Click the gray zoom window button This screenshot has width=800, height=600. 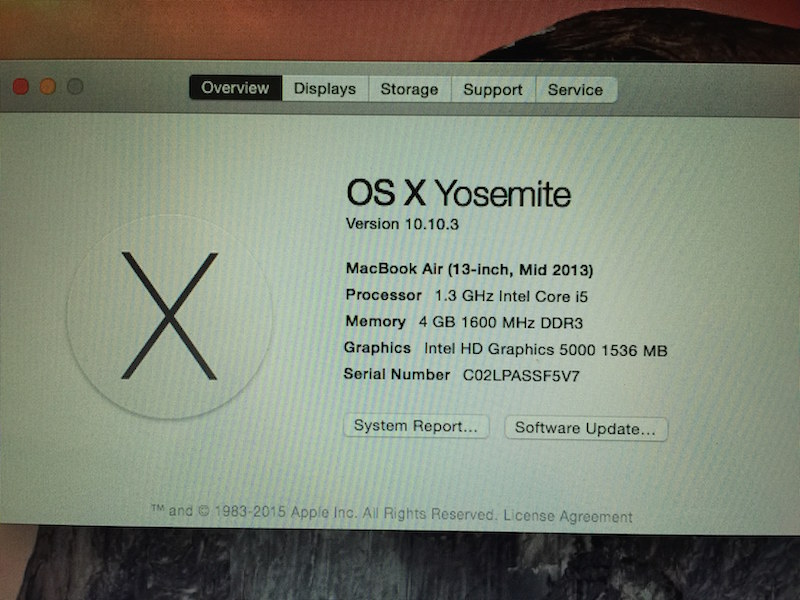click(x=75, y=87)
